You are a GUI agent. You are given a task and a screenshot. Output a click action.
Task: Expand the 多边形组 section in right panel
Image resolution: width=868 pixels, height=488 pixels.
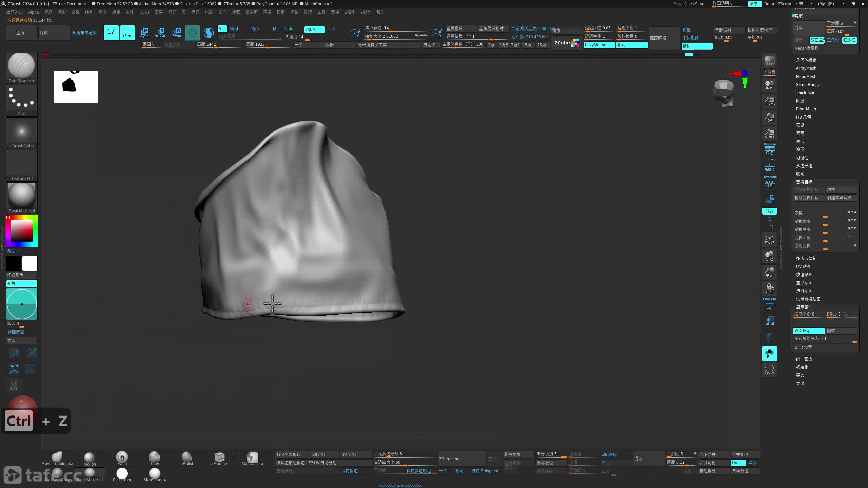pos(804,166)
